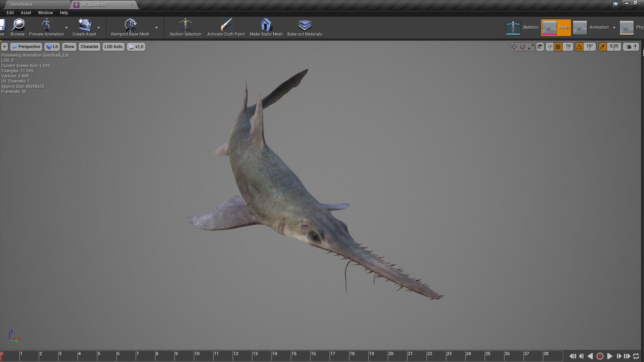644x362 pixels.
Task: Click the Perspective view button
Action: (26, 46)
